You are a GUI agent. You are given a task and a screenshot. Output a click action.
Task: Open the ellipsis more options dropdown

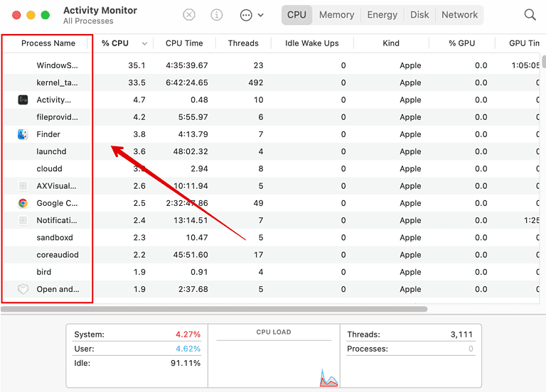click(252, 15)
